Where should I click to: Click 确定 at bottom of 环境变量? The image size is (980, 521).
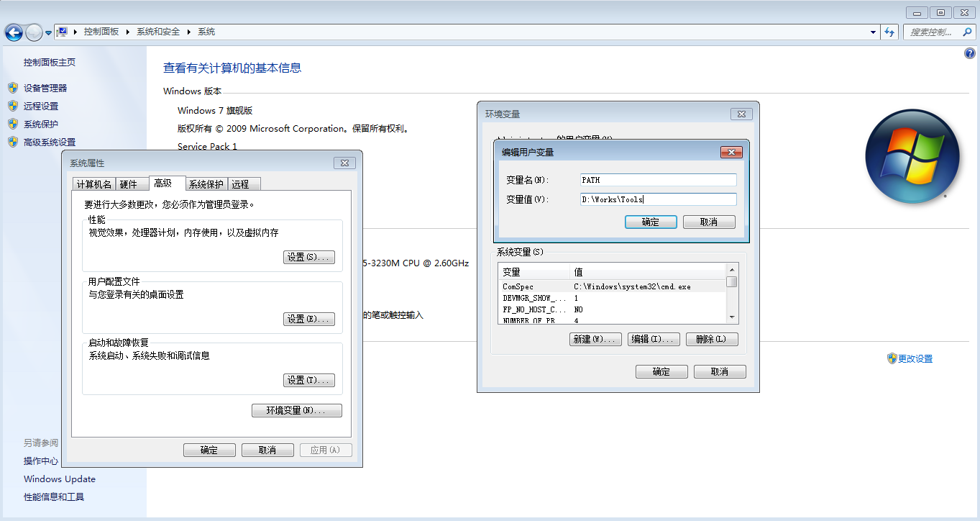(x=661, y=371)
